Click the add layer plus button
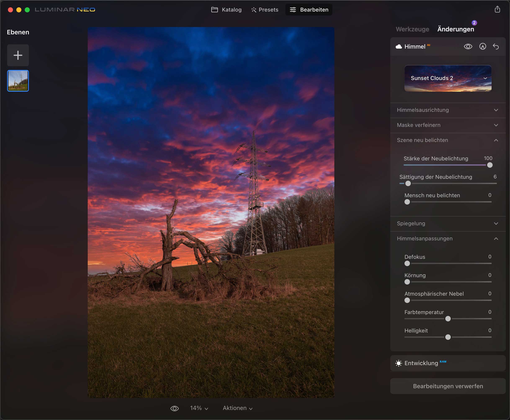Viewport: 510px width, 420px height. tap(18, 55)
